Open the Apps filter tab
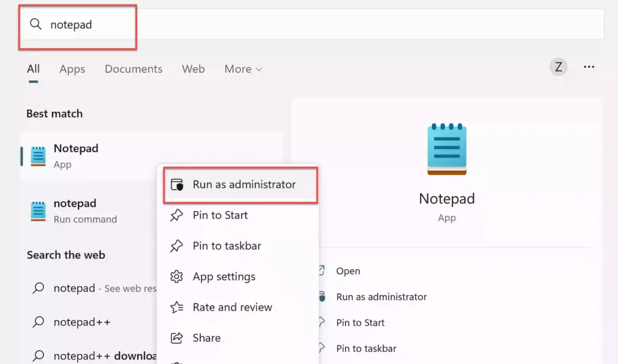Viewport: 618px width, 364px height. point(72,69)
